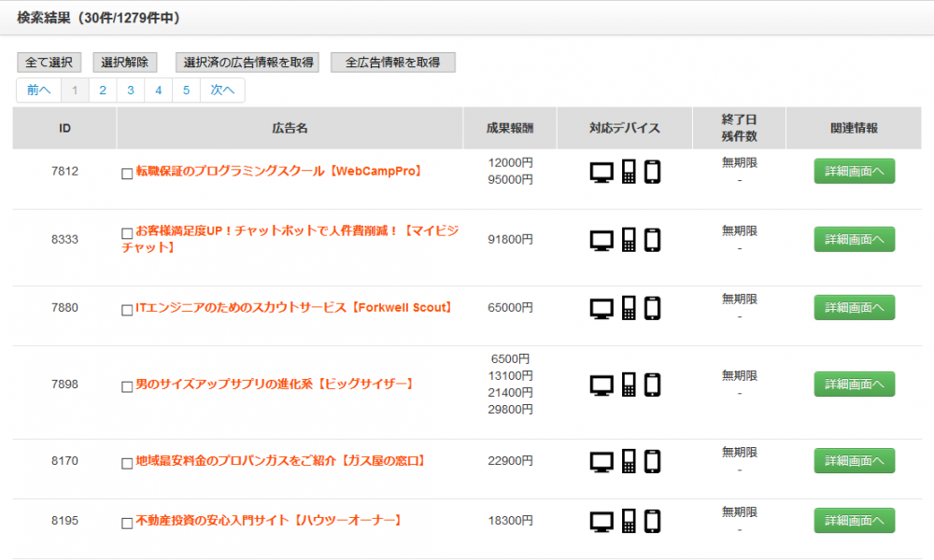Screen dimensions: 934x560
Task: Click the feature phone icon in row 8333
Action: (629, 240)
